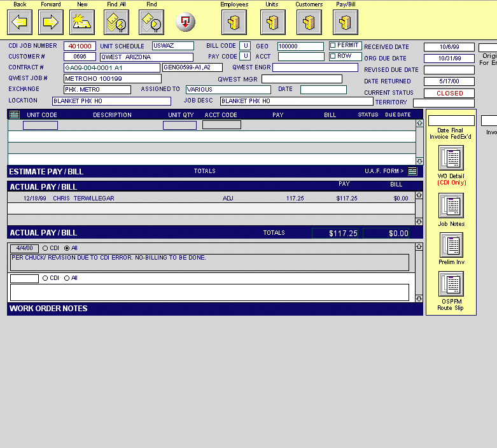Select All radio on 4/4/00 note

(x=67, y=248)
